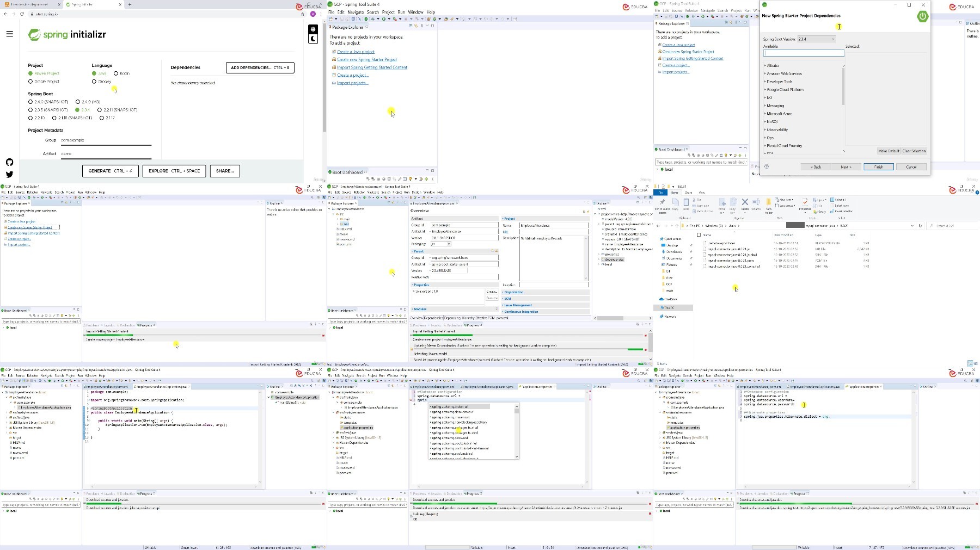The width and height of the screenshot is (980, 550).
Task: Open the File tab in File Explorer
Action: (x=660, y=193)
